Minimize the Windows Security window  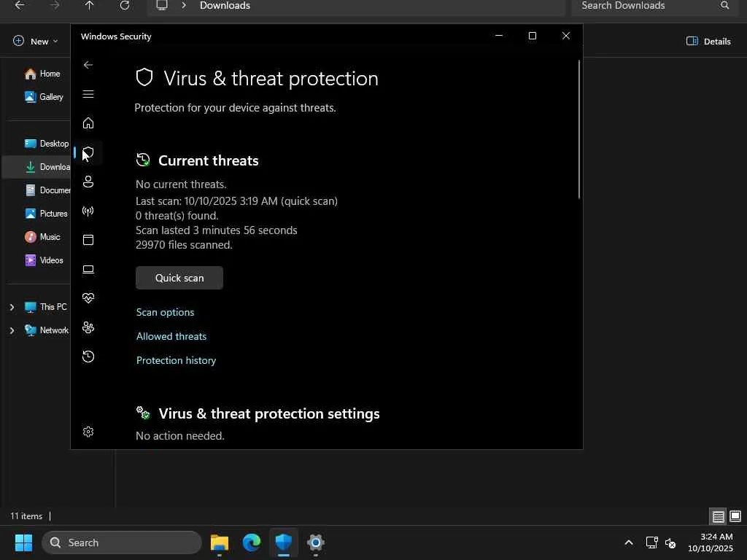pyautogui.click(x=499, y=36)
